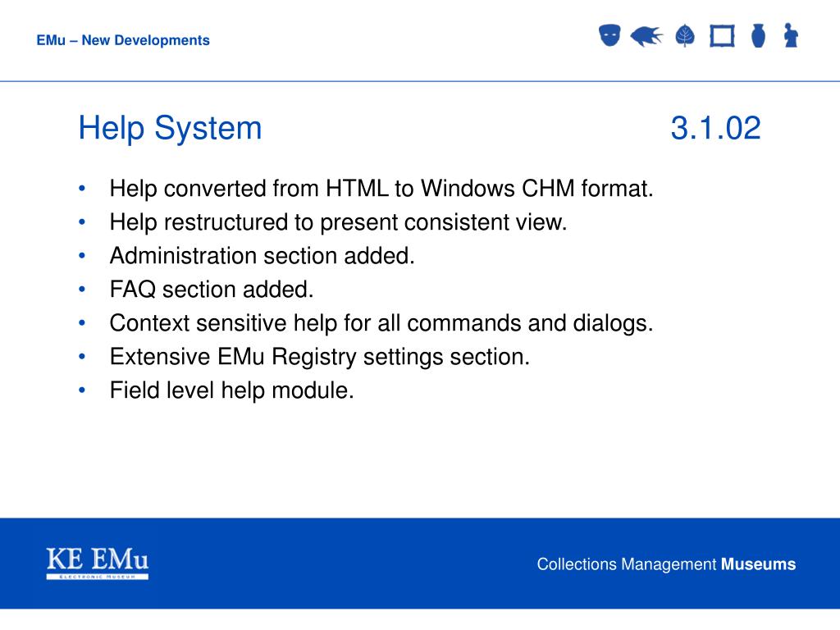Click 'Administration section added.' bullet

coord(262,256)
